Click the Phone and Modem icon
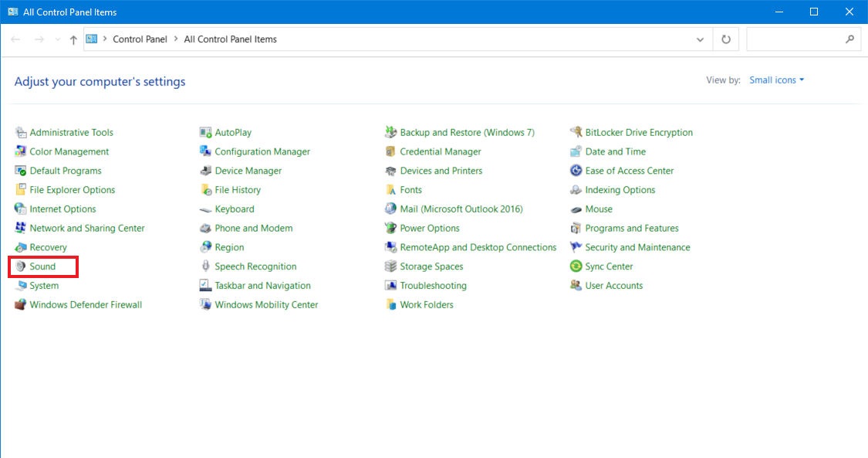The height and width of the screenshot is (458, 868). pyautogui.click(x=205, y=228)
